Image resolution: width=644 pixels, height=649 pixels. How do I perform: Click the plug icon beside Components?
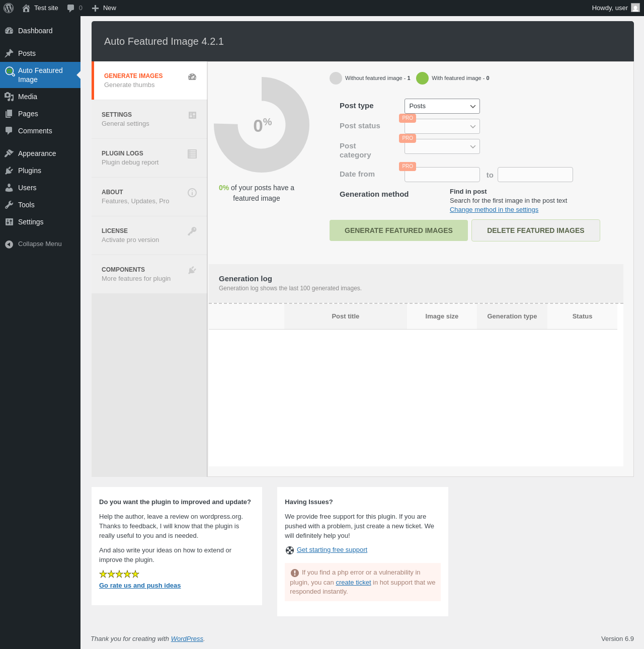coord(192,270)
